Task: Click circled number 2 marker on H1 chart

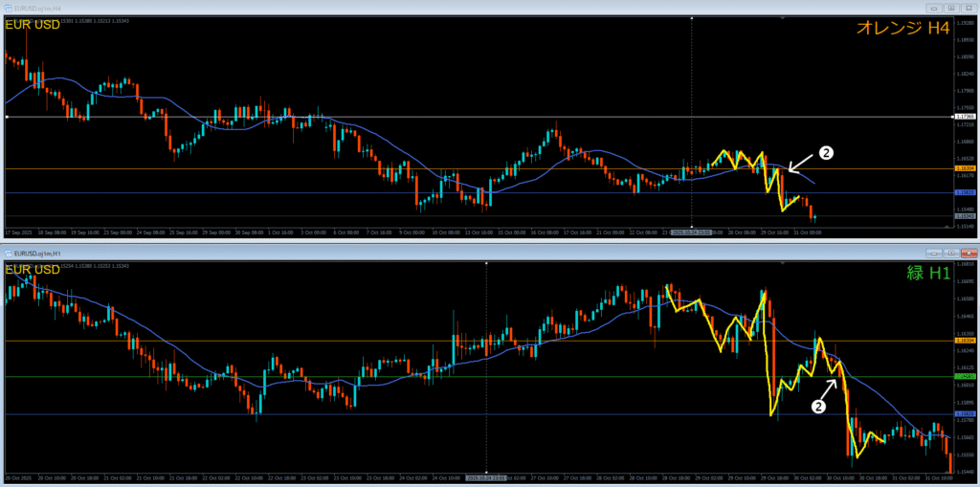Action: (x=818, y=406)
